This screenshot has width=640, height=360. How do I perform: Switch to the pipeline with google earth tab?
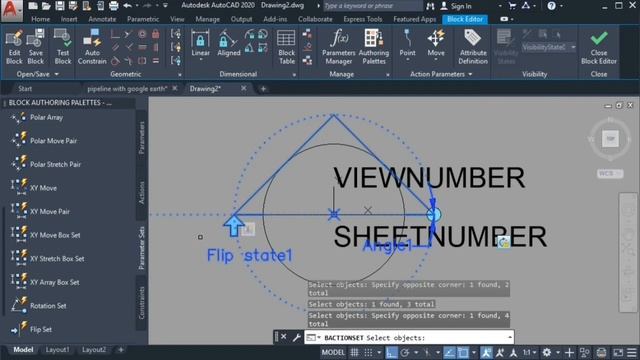[x=127, y=89]
